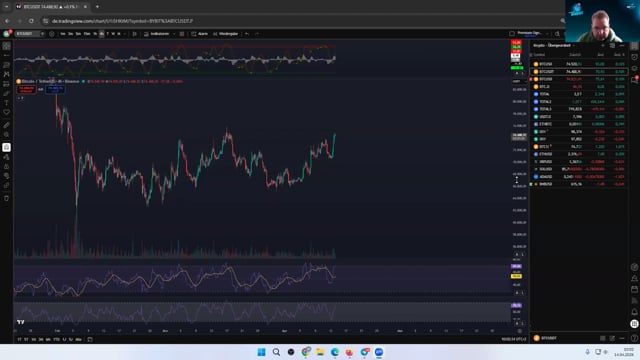This screenshot has height=360, width=640.
Task: Click the Alarm button
Action: tap(200, 34)
